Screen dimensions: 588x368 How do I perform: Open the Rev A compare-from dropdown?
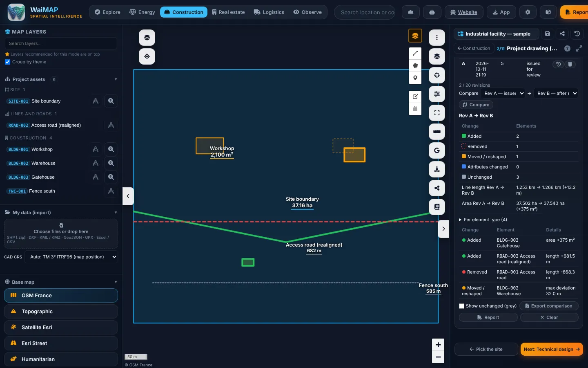coord(504,93)
